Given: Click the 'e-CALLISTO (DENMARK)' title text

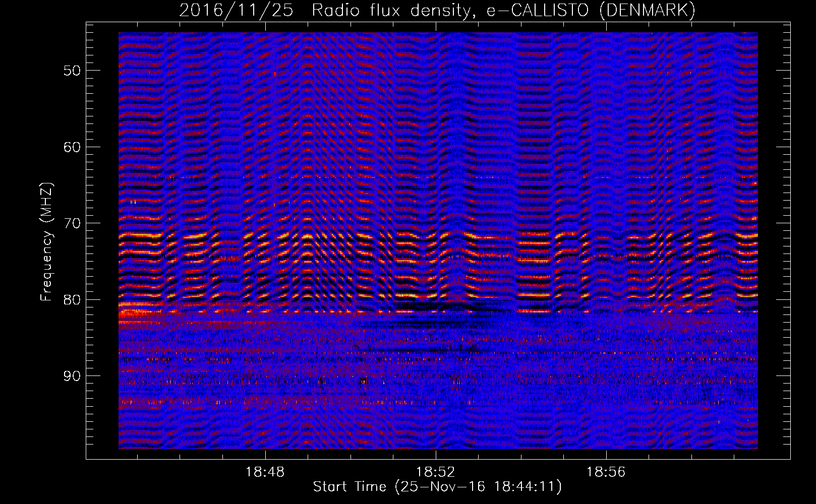Looking at the screenshot, I should point(591,11).
